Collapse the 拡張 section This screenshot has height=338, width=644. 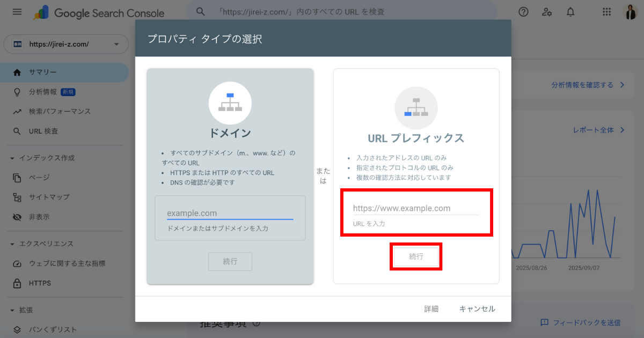(12, 310)
